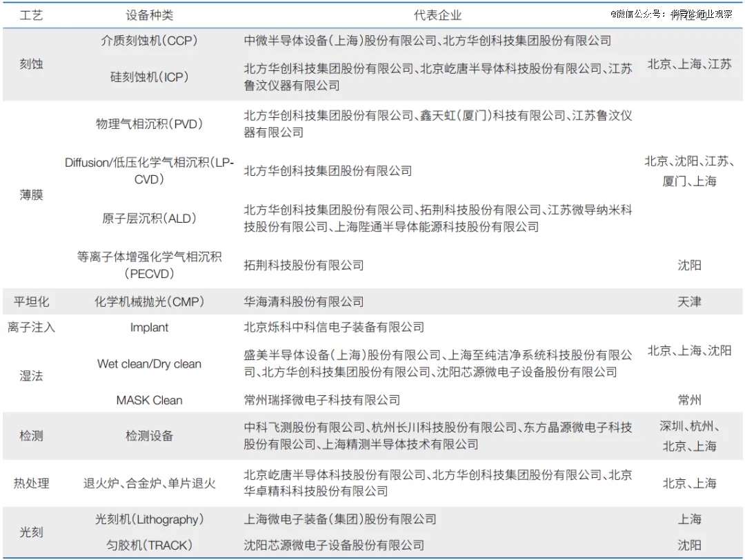Select the 光刻 process cell
This screenshot has width=745, height=560.
click(x=31, y=532)
